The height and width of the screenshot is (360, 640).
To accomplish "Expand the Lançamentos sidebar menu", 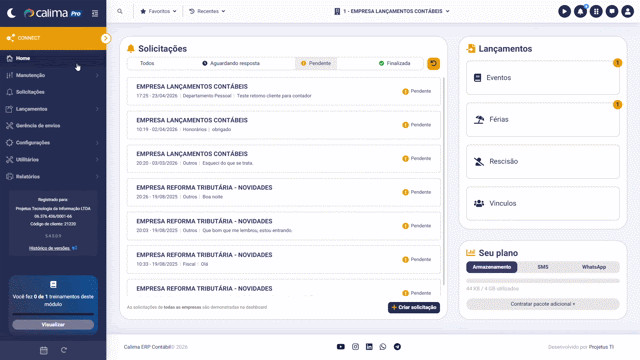I will [53, 109].
